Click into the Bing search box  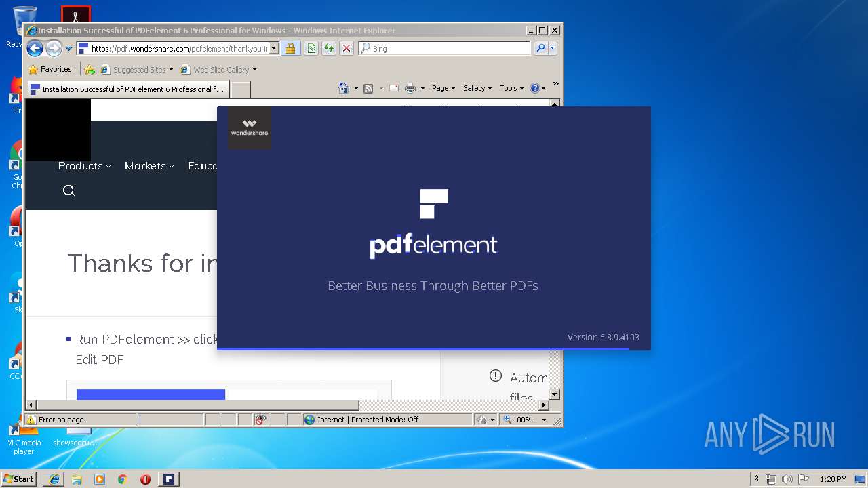450,48
